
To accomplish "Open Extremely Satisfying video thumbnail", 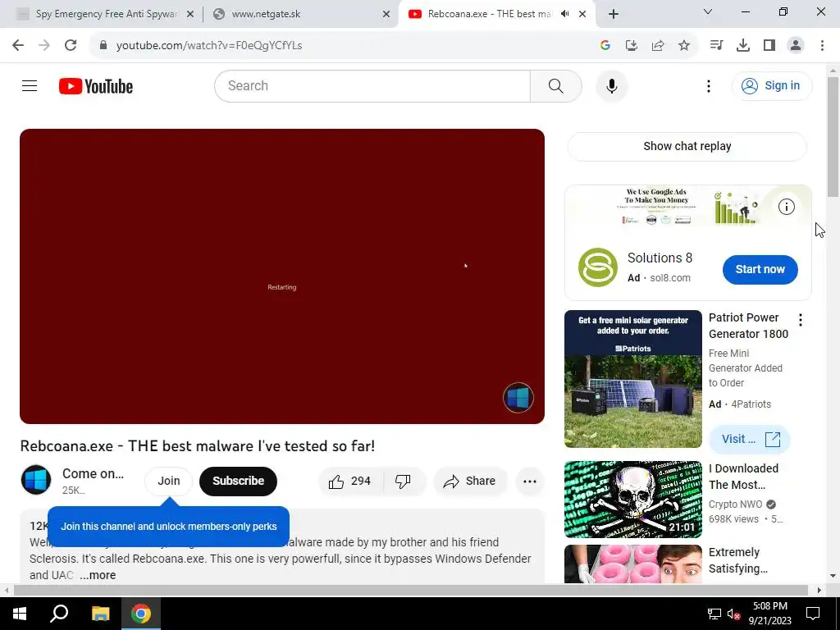I will (x=632, y=564).
